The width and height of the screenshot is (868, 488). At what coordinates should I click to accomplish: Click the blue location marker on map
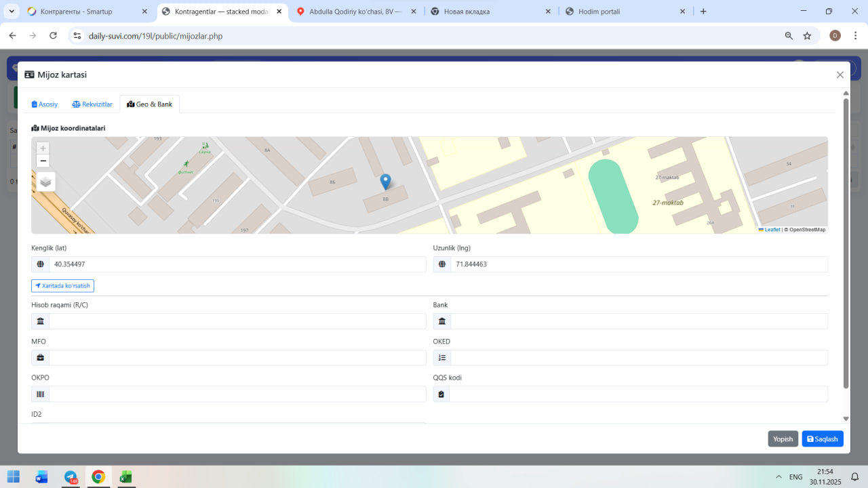385,181
